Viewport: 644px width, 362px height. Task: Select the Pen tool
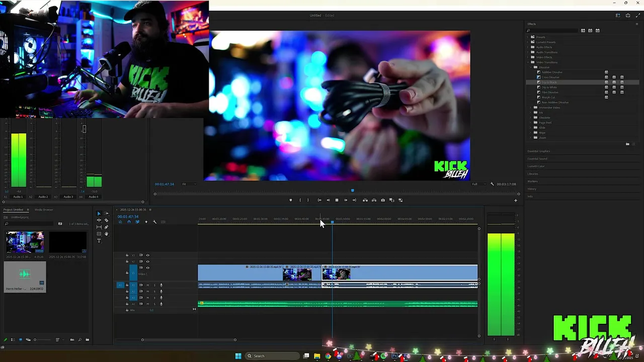(x=106, y=227)
